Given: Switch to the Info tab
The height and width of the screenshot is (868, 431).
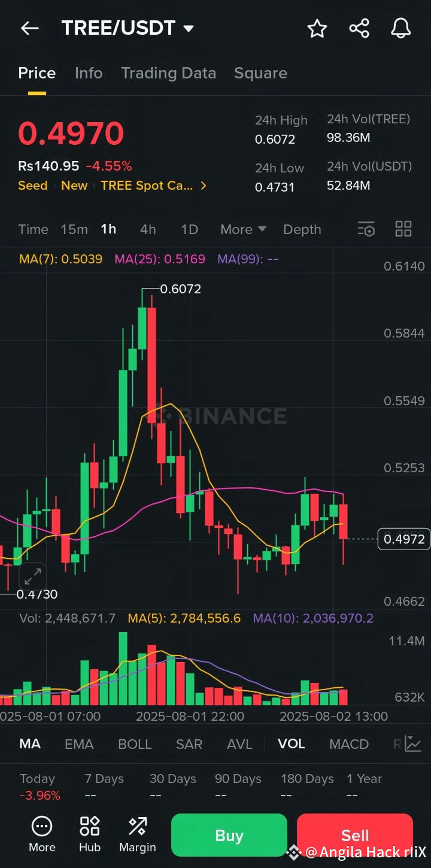Looking at the screenshot, I should point(89,73).
